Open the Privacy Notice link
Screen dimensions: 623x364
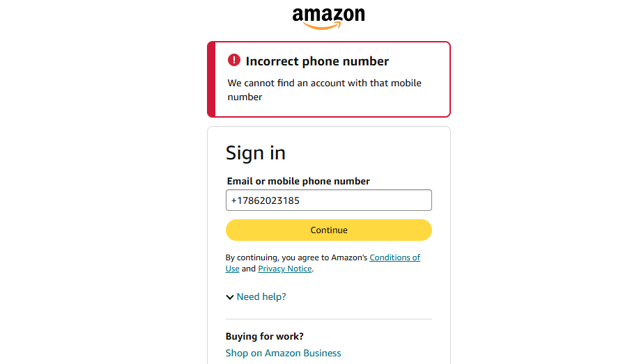284,269
